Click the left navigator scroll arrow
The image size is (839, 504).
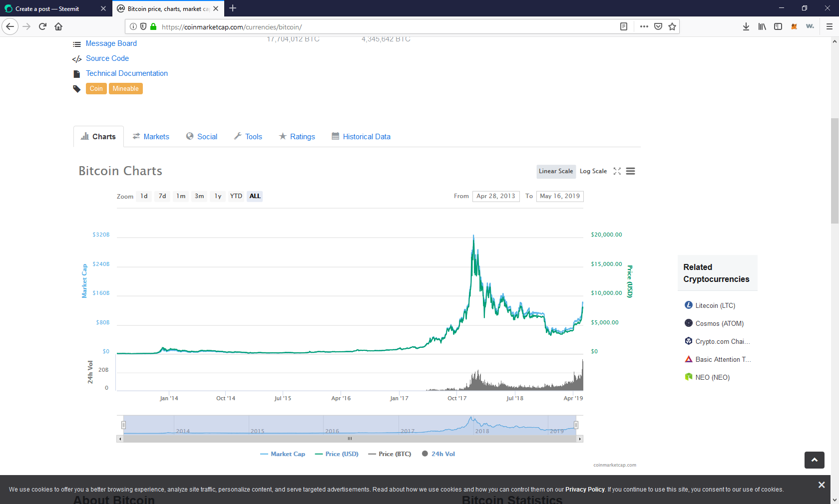(x=120, y=439)
